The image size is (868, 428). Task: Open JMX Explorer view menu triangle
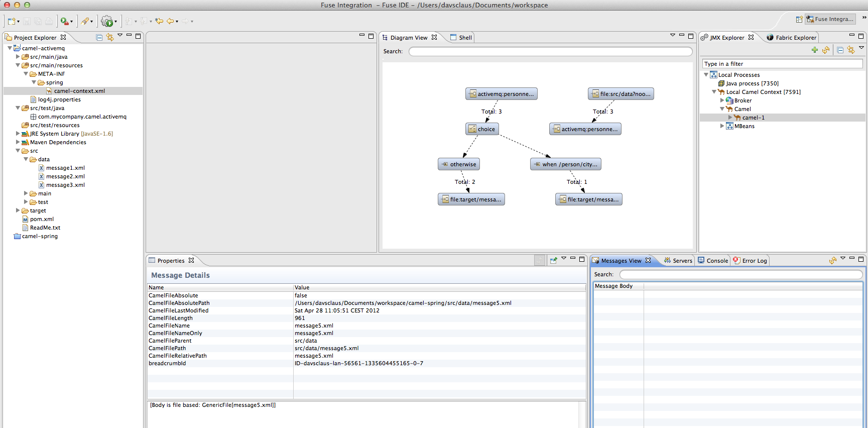point(861,48)
